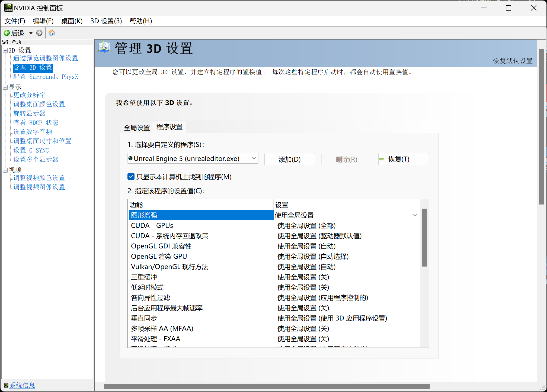Open the Unreal Engine 5 program dropdown
The image size is (547, 392).
(x=254, y=158)
